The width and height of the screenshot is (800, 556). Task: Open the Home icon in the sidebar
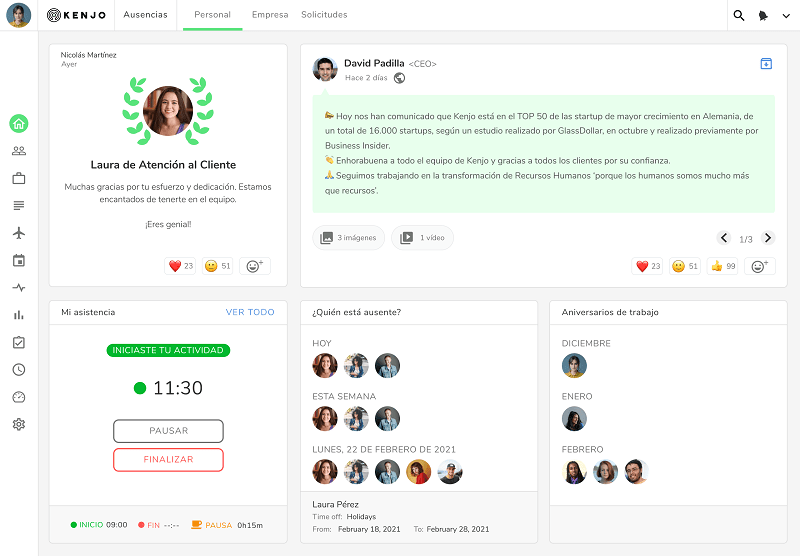(19, 124)
